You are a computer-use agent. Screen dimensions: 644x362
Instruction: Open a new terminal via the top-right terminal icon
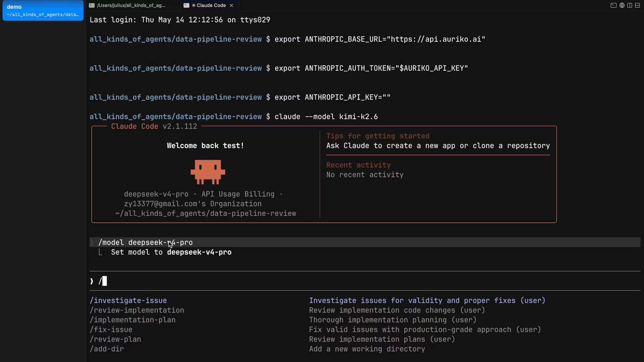pyautogui.click(x=613, y=5)
